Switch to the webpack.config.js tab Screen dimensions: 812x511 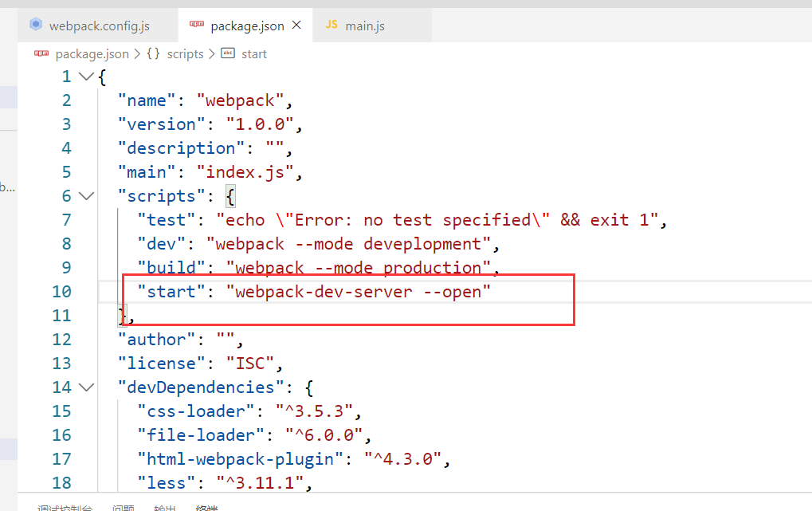(x=99, y=26)
